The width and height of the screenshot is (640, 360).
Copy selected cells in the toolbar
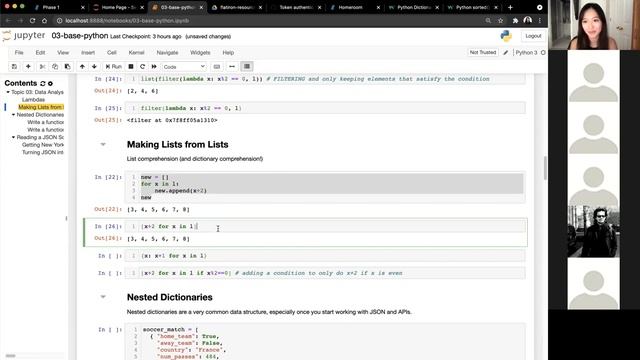(x=55, y=67)
